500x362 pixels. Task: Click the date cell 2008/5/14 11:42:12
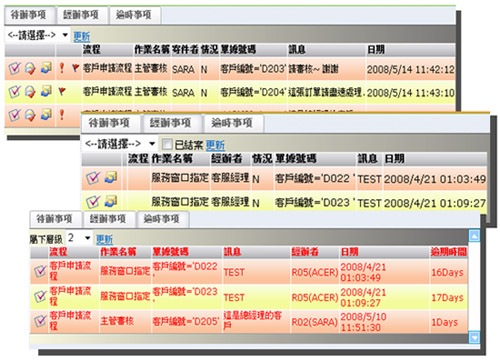click(411, 69)
